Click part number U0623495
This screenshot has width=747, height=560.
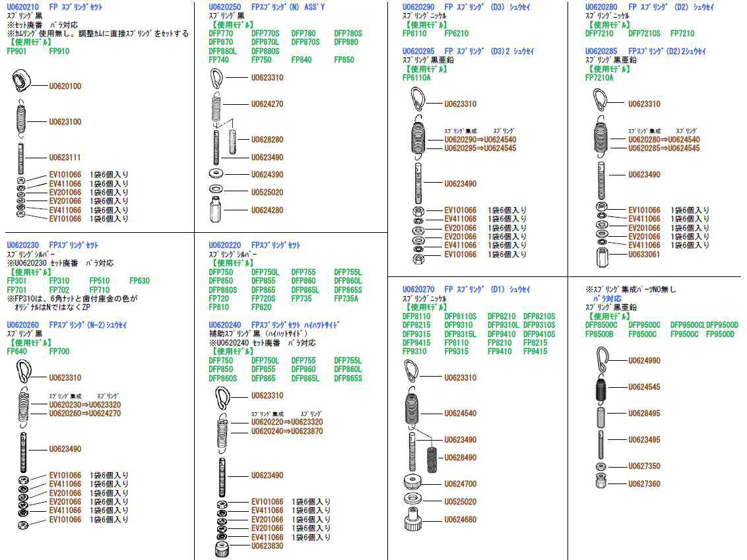[x=644, y=440]
